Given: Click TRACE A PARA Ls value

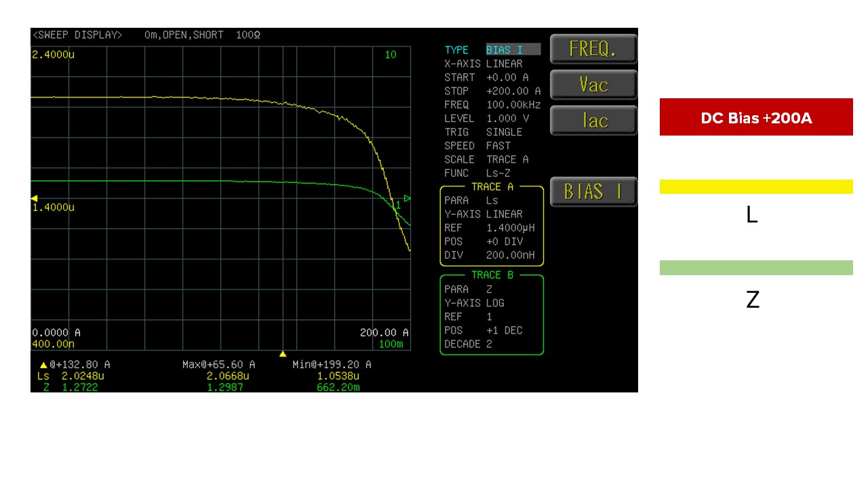Looking at the screenshot, I should pyautogui.click(x=492, y=201).
